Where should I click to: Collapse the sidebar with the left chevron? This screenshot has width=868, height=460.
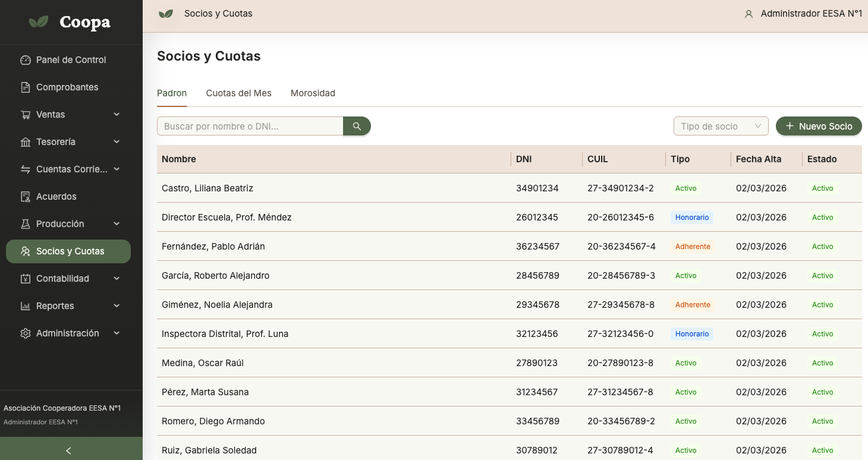[x=68, y=450]
